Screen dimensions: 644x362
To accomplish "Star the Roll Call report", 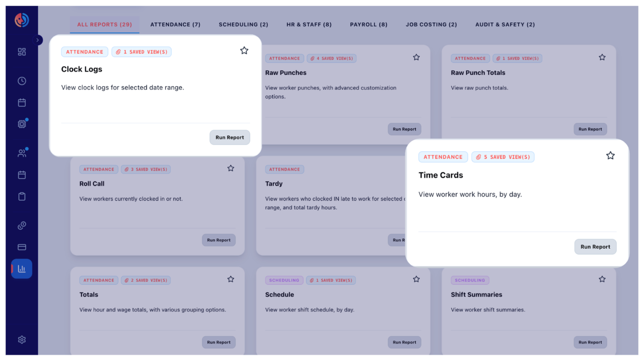I will click(x=231, y=168).
